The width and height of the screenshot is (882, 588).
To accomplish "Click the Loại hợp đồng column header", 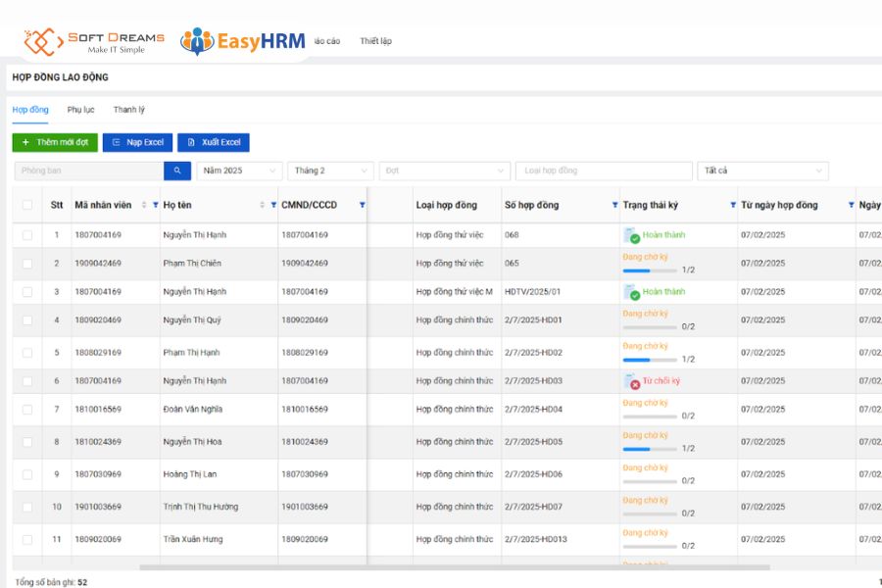I will coord(447,205).
